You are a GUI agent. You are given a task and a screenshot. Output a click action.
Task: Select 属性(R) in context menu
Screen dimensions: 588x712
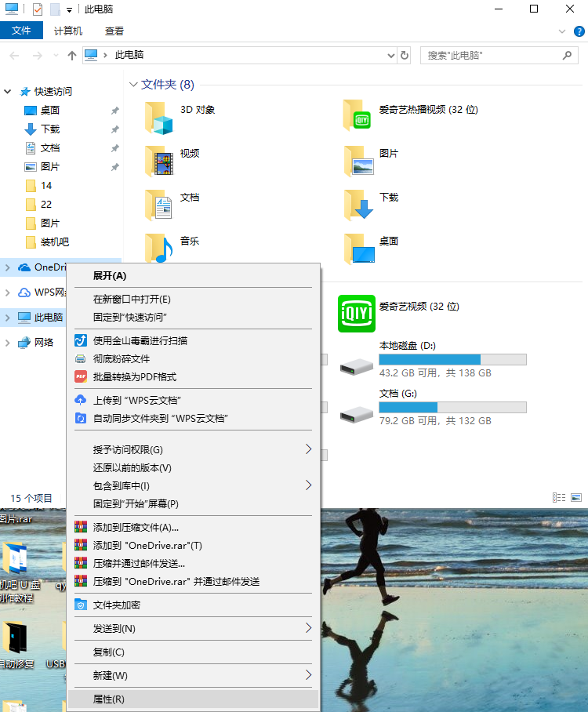click(x=108, y=699)
